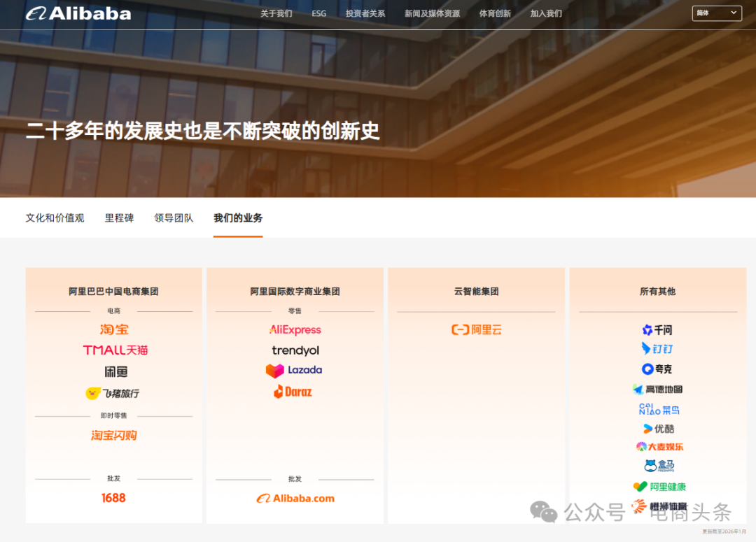Select the Lazada heart logo
The height and width of the screenshot is (542, 756).
(x=294, y=371)
